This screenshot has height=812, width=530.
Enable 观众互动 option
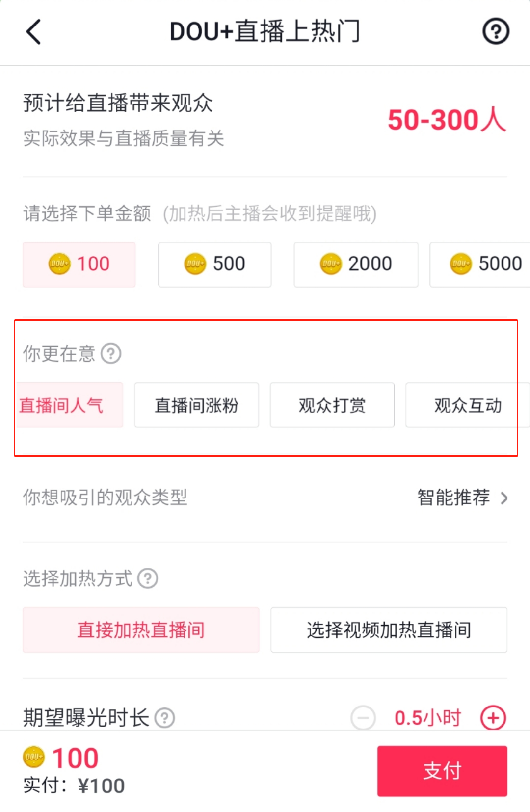pos(467,405)
